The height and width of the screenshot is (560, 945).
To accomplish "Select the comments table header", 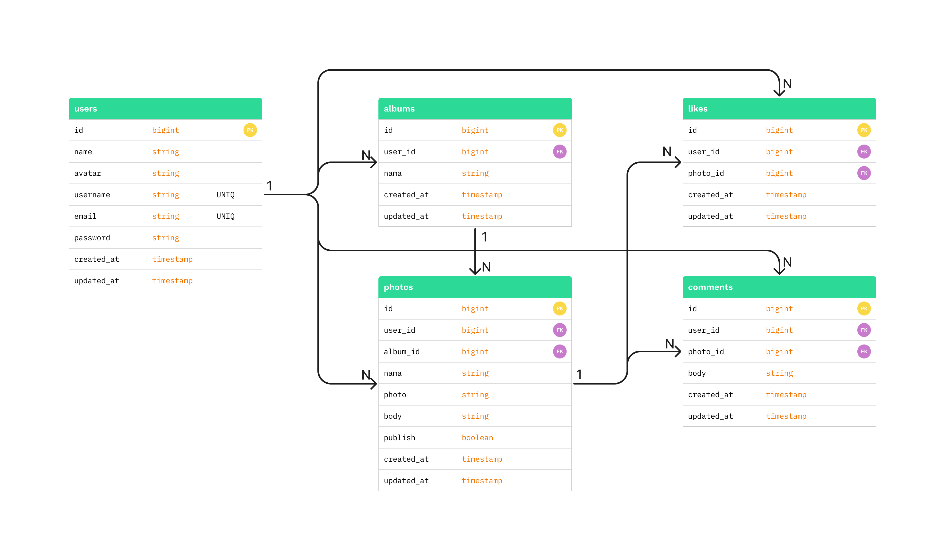I will [x=779, y=287].
